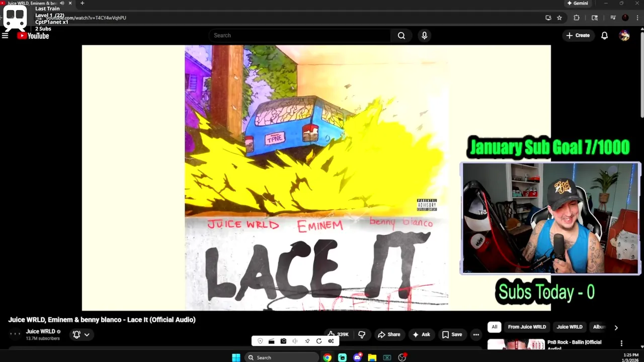Toggle speaker volume icon in floating toolbar

click(x=295, y=341)
